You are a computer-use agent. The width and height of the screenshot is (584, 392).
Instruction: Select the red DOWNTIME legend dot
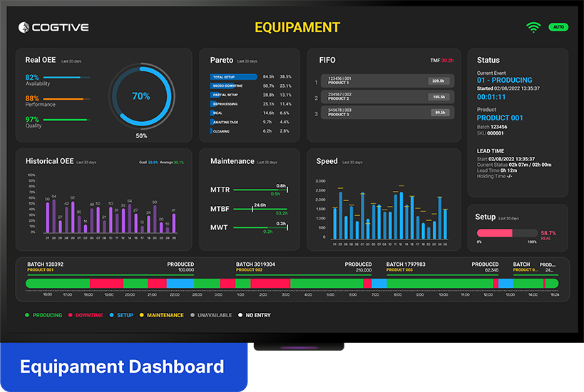tap(70, 315)
